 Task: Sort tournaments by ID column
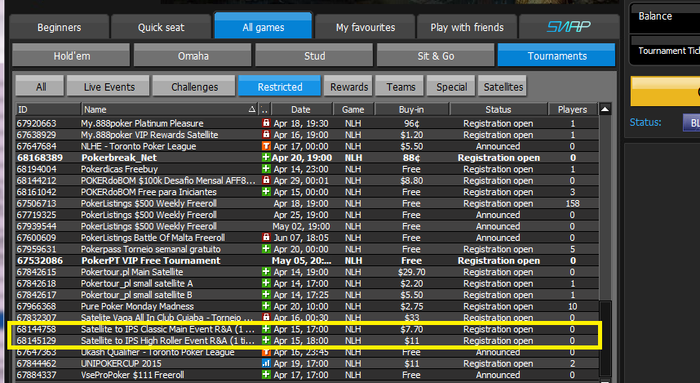[x=48, y=109]
